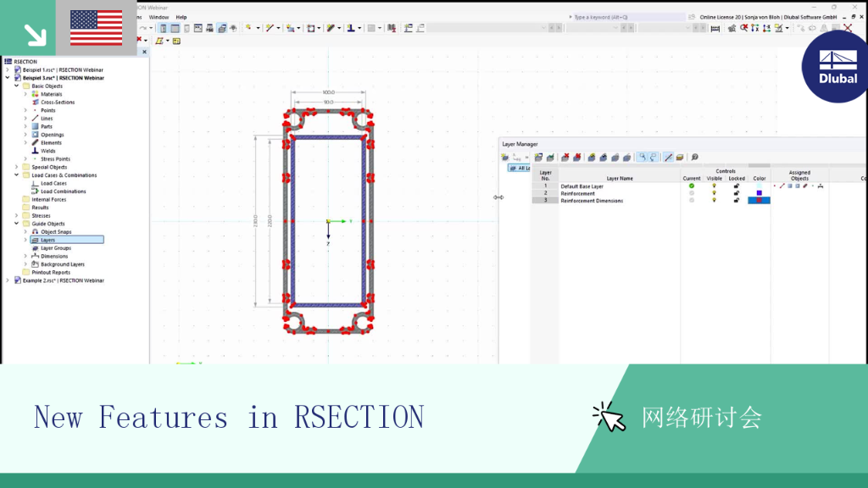Image resolution: width=868 pixels, height=488 pixels.
Task: Select the Internal Forces folder
Action: click(x=48, y=199)
